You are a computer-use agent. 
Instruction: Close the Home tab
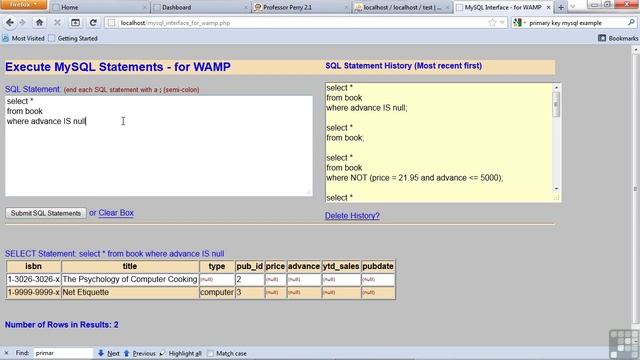pos(144,7)
